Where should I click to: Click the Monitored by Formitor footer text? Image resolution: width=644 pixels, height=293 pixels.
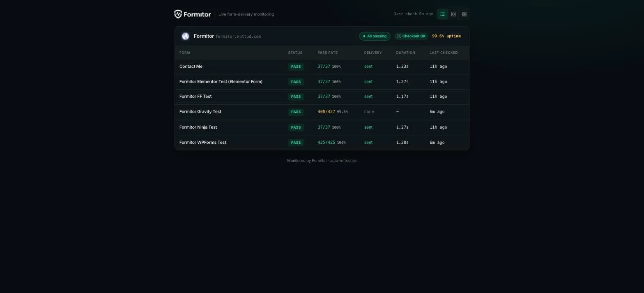(x=322, y=161)
